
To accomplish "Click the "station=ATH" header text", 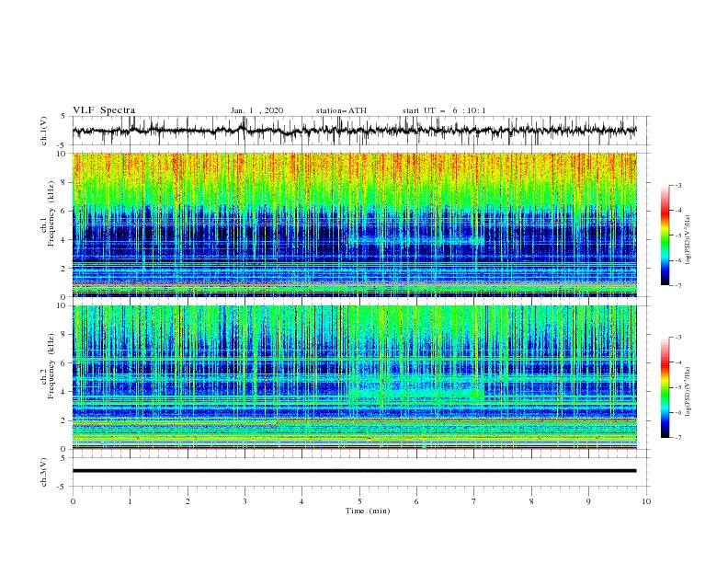I will tap(341, 110).
